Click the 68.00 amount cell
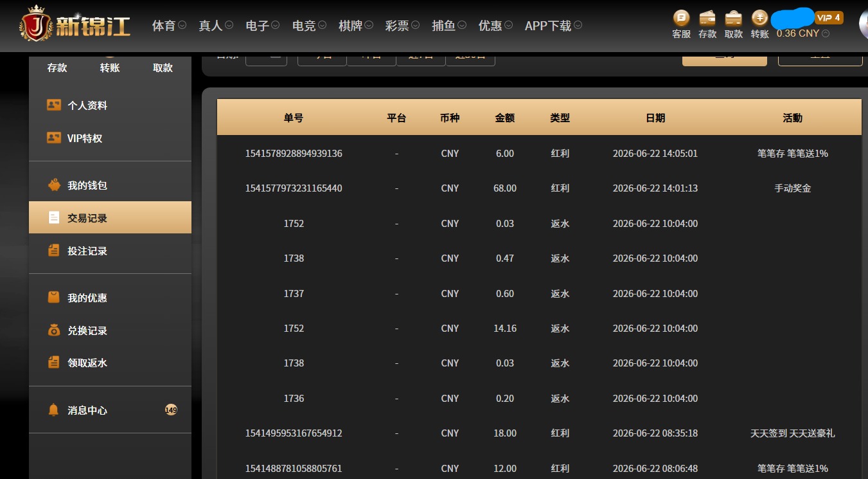 [505, 188]
